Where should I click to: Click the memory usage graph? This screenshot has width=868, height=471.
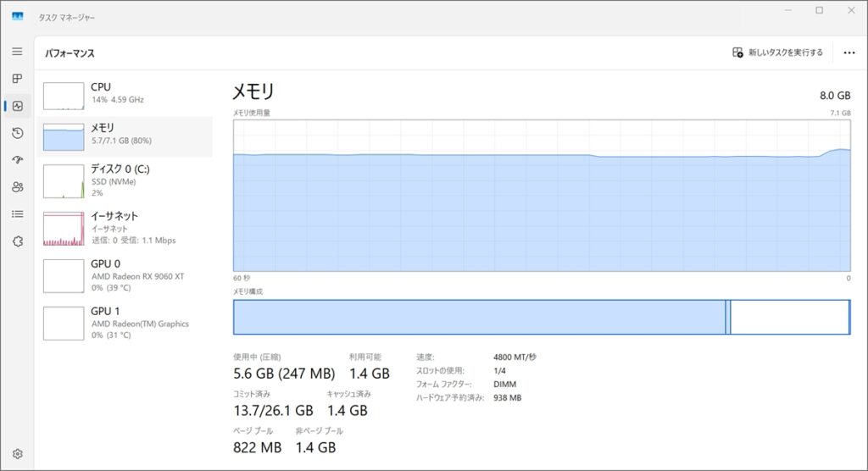click(x=542, y=195)
